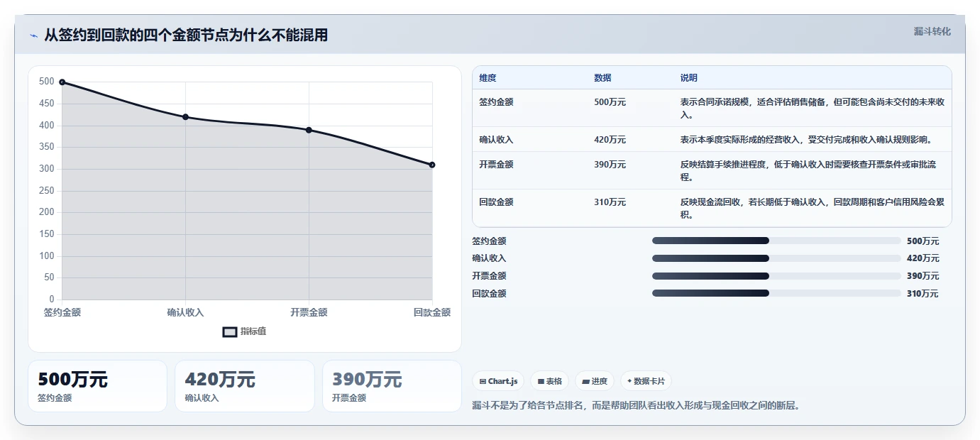Click the 500 y-axis tick label
The height and width of the screenshot is (440, 980).
coord(47,82)
